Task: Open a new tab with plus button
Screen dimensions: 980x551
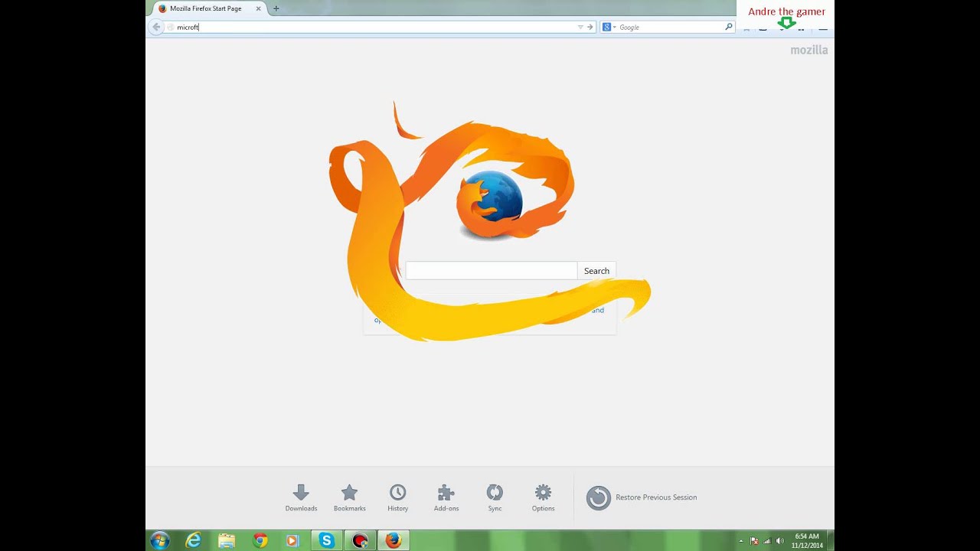Action: 276,8
